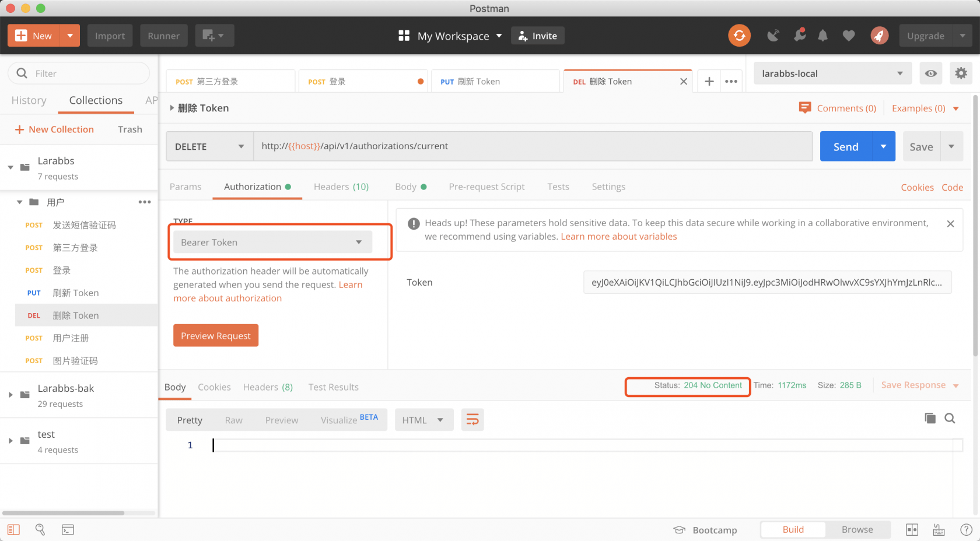980x541 pixels.
Task: Switch to request Body tab
Action: 411,187
